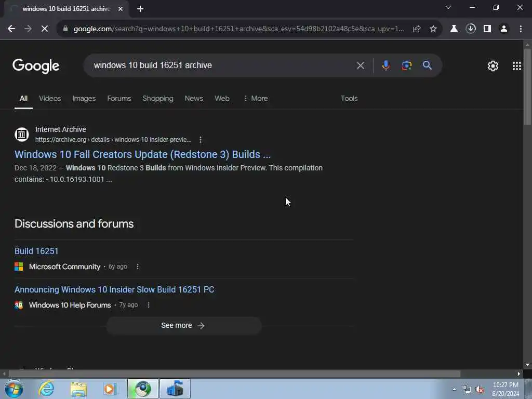
Task: Open options for Windows 10 Help Forums result
Action: pos(148,305)
